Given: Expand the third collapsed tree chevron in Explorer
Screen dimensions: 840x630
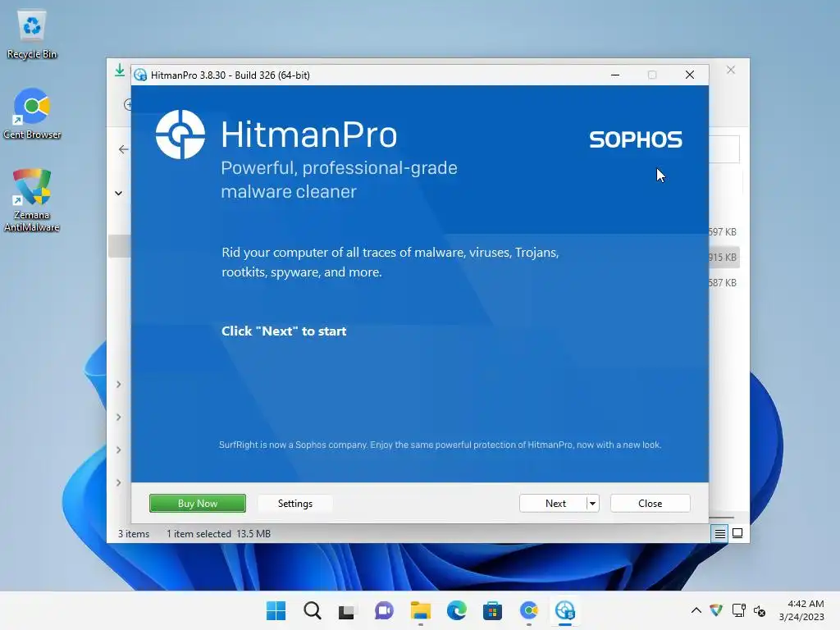Looking at the screenshot, I should (x=118, y=450).
